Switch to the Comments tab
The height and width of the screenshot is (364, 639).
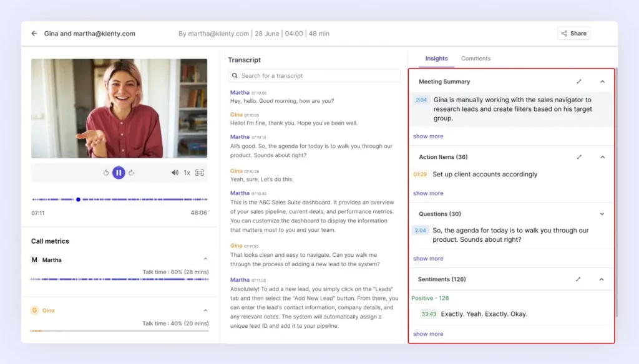click(476, 58)
